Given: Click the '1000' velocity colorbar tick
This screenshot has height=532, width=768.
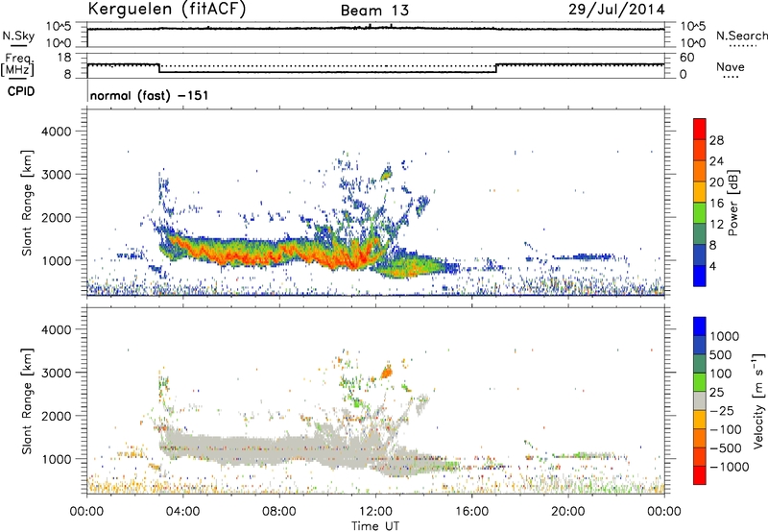Looking at the screenshot, I should pyautogui.click(x=725, y=336).
